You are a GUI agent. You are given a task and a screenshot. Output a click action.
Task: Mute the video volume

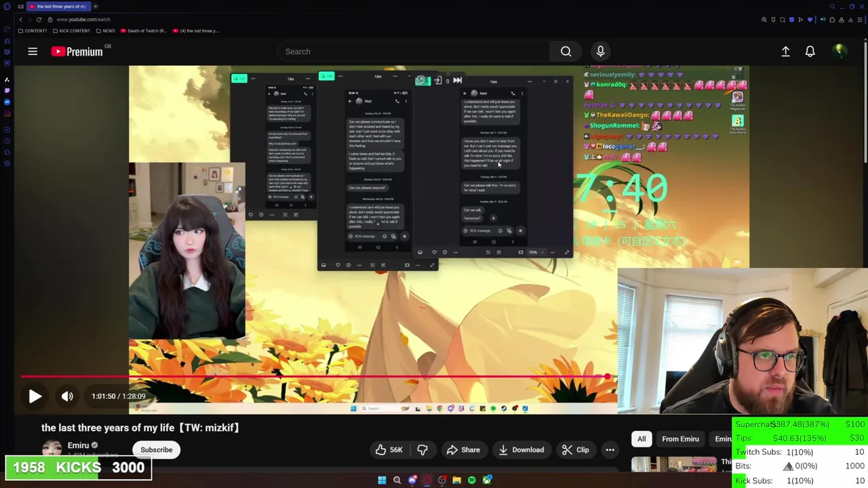(67, 396)
